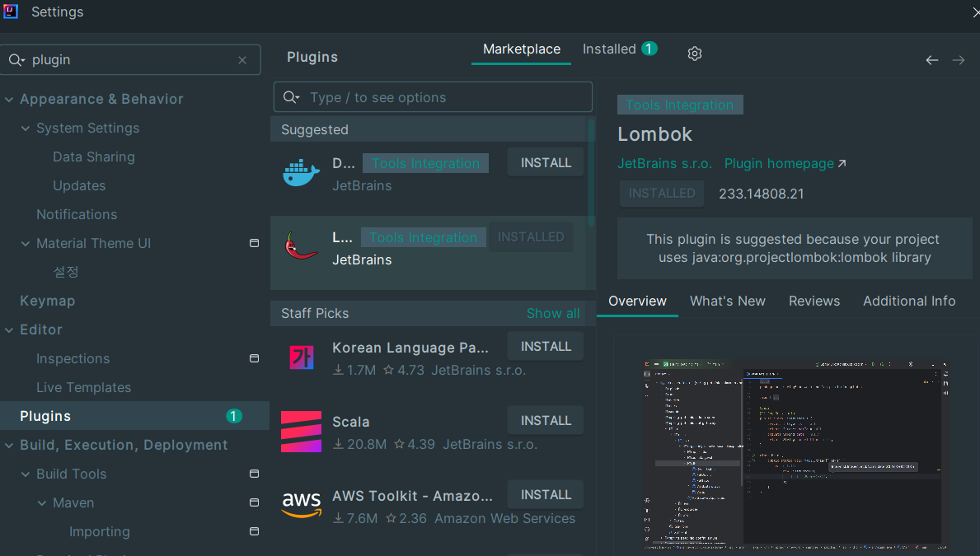Viewport: 980px width, 556px height.
Task: Click the Korean Language Pack icon
Action: point(301,357)
